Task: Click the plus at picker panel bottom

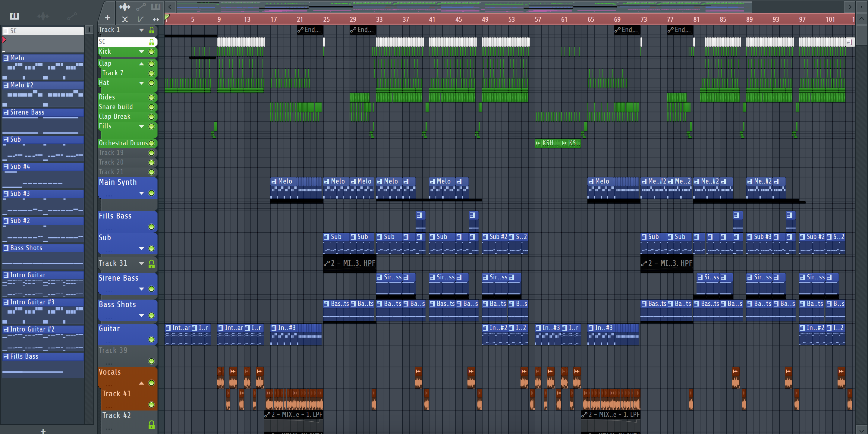Action: tap(43, 431)
